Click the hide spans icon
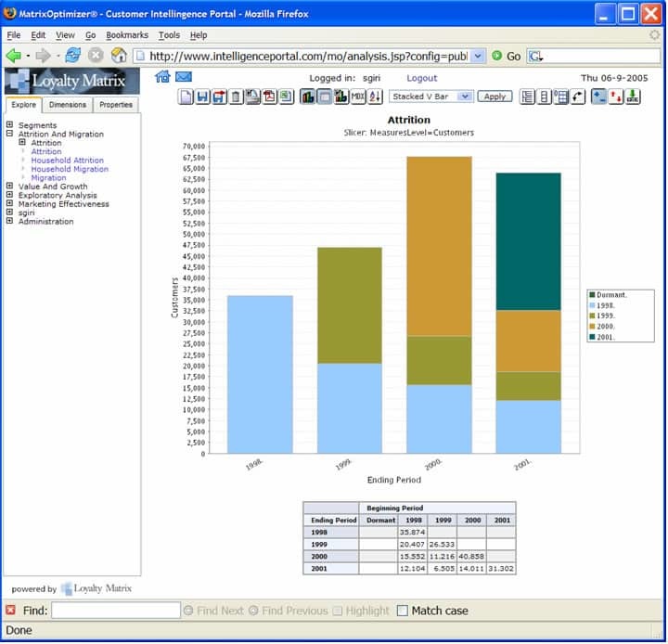The image size is (668, 644). (544, 97)
